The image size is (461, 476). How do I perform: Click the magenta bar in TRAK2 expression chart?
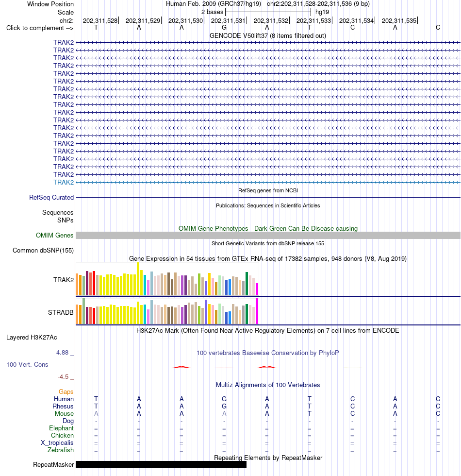(257, 289)
